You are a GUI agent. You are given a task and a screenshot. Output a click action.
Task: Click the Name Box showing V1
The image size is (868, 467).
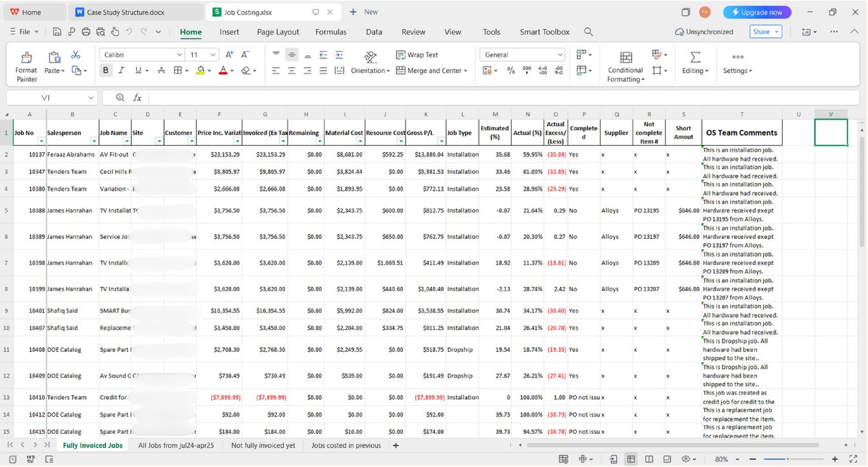pyautogui.click(x=46, y=98)
